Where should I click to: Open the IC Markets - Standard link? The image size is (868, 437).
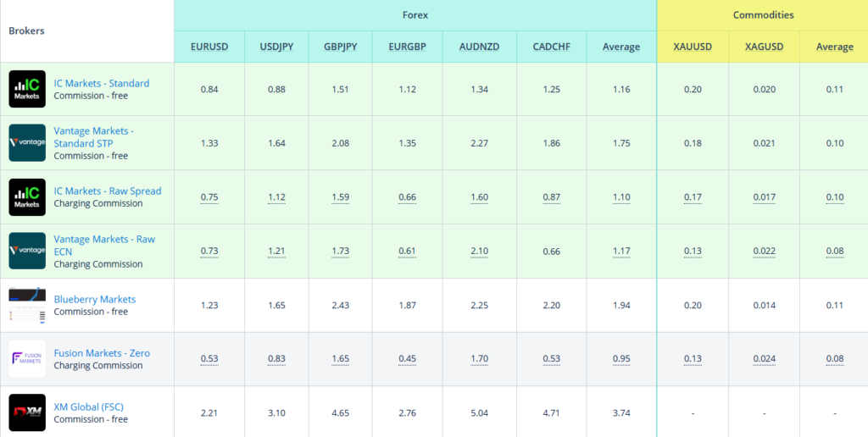click(102, 83)
